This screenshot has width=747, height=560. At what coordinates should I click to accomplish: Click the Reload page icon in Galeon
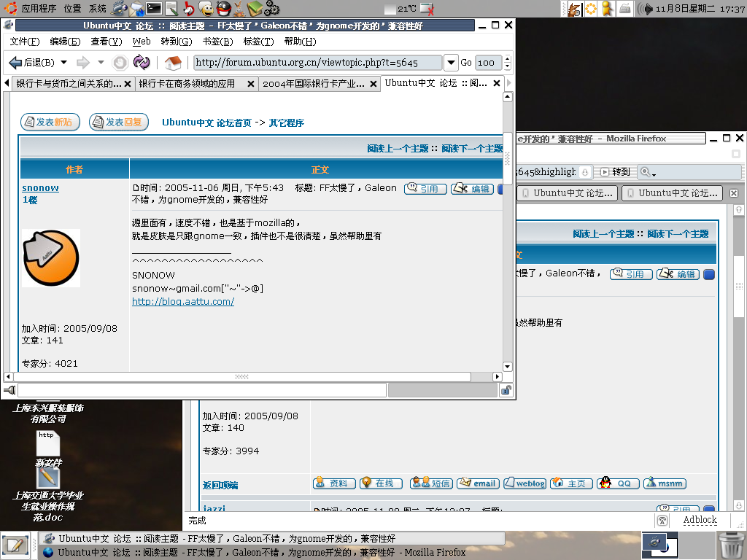coord(142,63)
